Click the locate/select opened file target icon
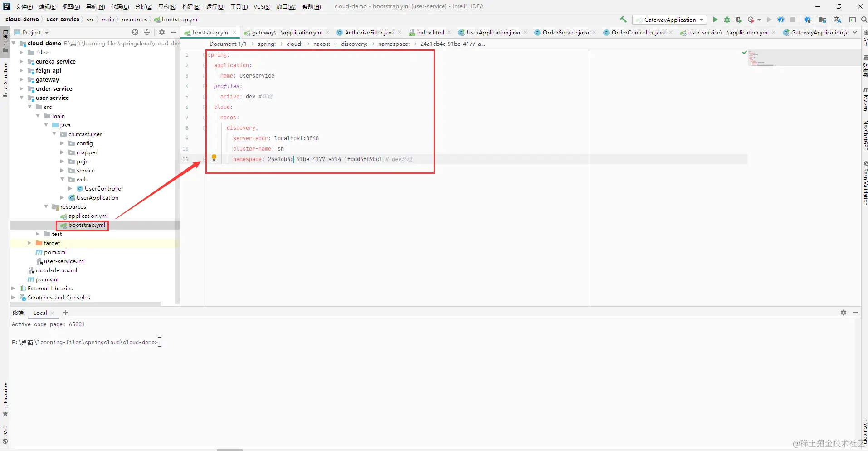The width and height of the screenshot is (868, 451). pos(135,32)
